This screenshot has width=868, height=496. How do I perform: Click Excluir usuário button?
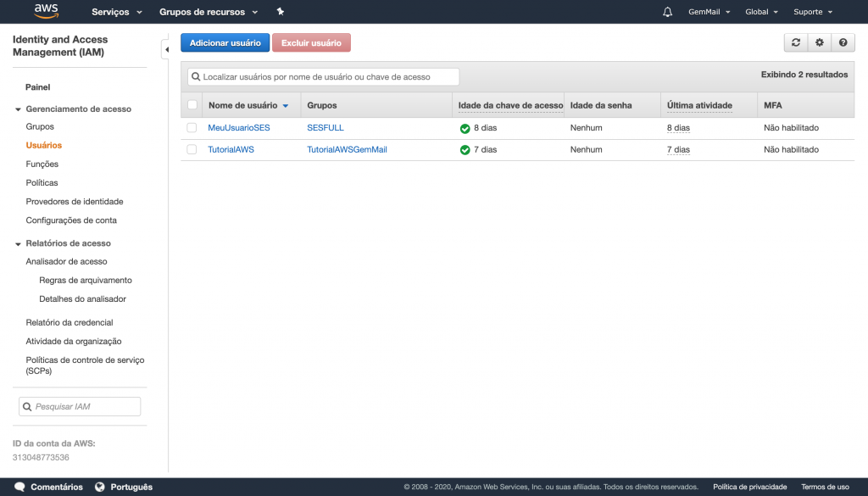click(311, 42)
